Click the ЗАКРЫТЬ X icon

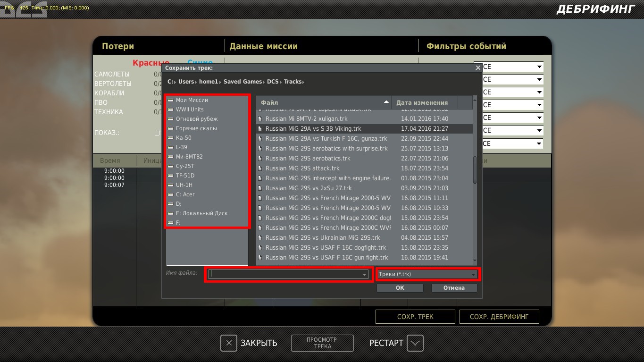[x=229, y=343]
